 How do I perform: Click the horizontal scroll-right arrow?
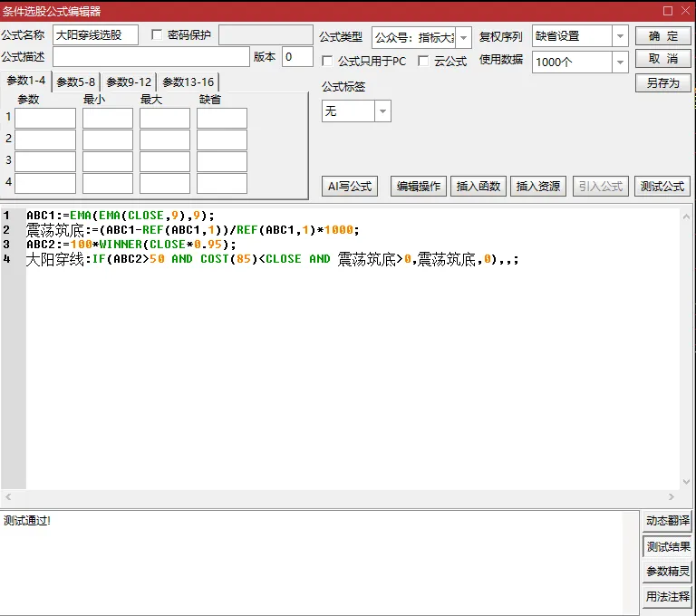pyautogui.click(x=672, y=497)
